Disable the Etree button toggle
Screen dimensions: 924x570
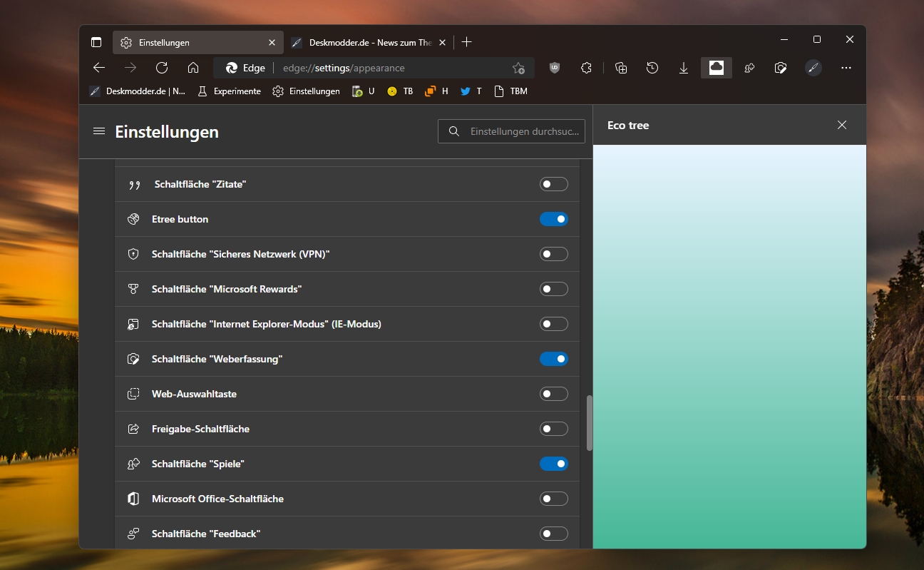554,219
